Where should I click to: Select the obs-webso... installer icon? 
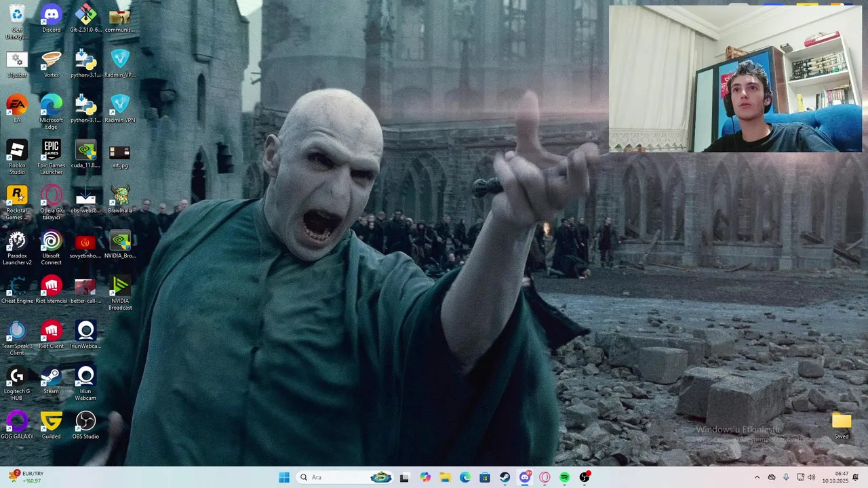click(x=85, y=199)
